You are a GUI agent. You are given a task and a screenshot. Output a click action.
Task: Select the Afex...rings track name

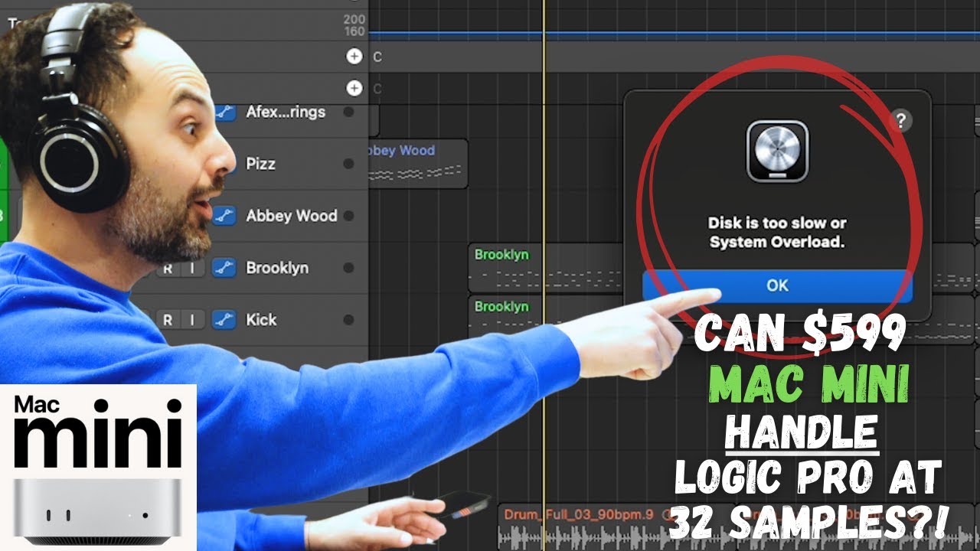(286, 112)
